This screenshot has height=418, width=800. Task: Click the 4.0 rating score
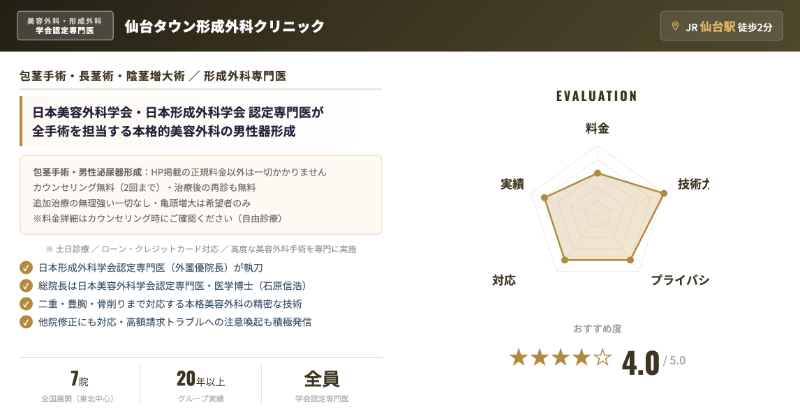click(x=640, y=360)
